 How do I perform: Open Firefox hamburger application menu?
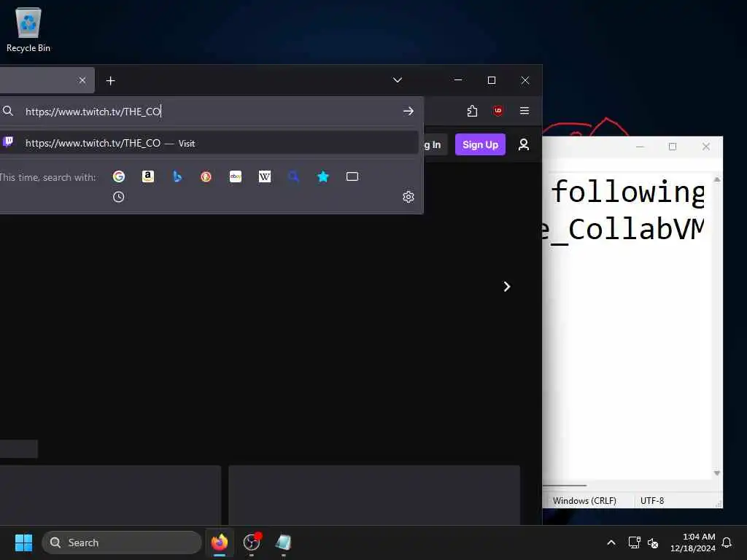coord(525,111)
